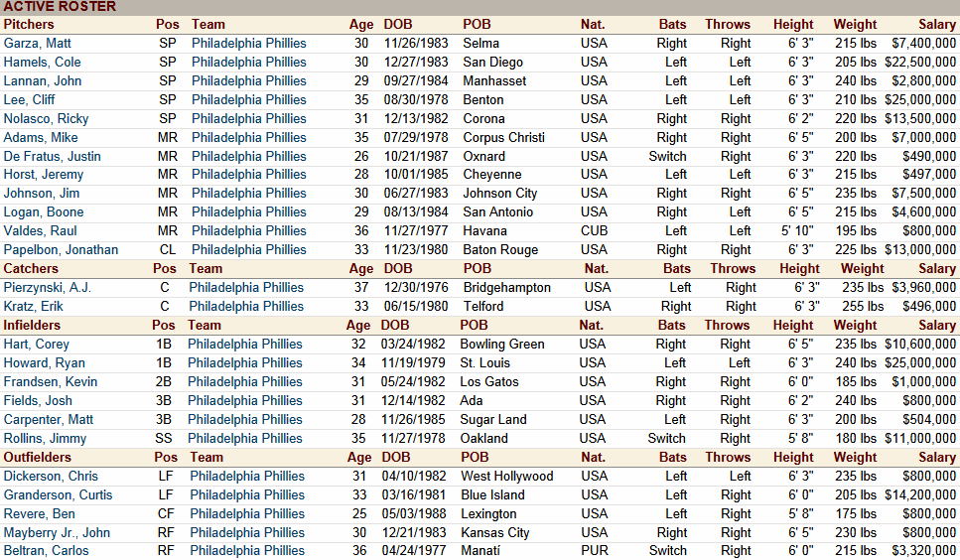
Task: Click pitchers DOB column header
Action: pos(398,25)
